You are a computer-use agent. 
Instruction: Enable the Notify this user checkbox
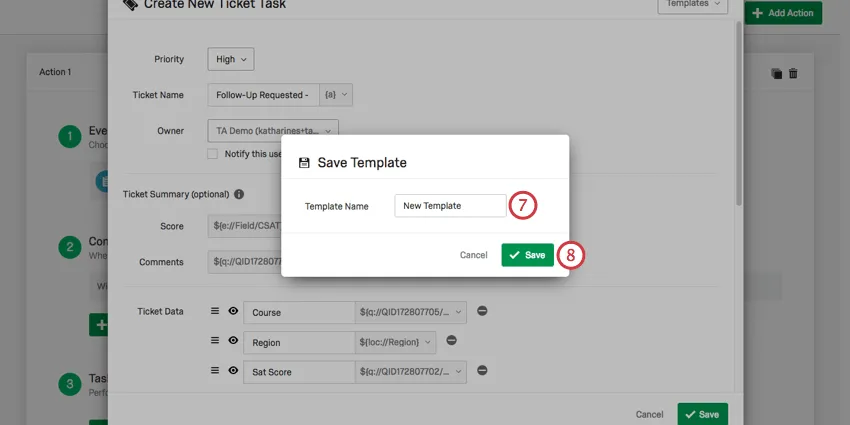(x=213, y=154)
